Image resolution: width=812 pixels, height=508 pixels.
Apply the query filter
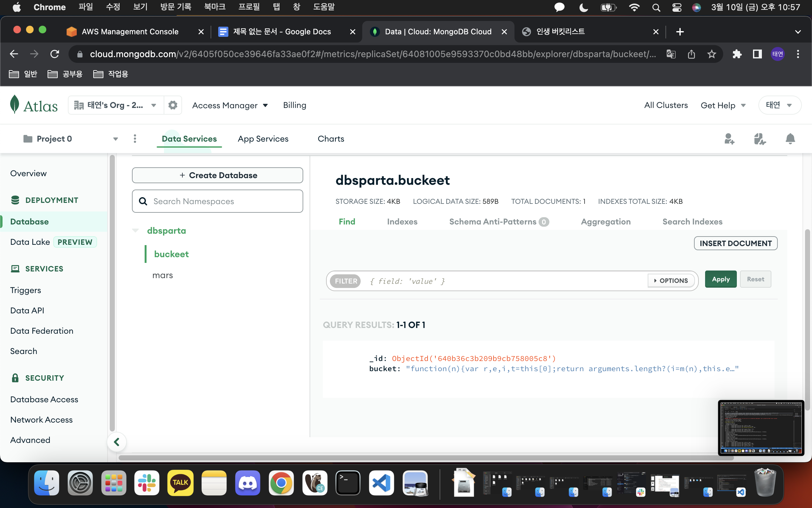721,279
